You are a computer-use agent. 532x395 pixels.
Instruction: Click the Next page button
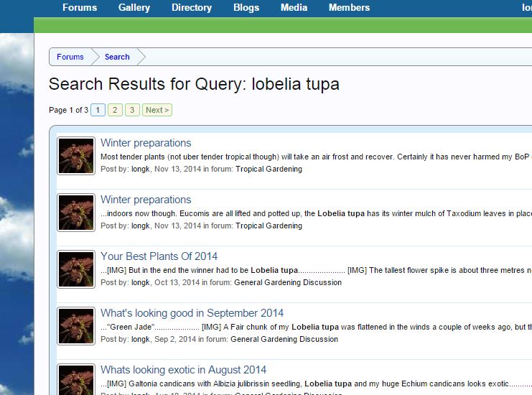point(157,110)
